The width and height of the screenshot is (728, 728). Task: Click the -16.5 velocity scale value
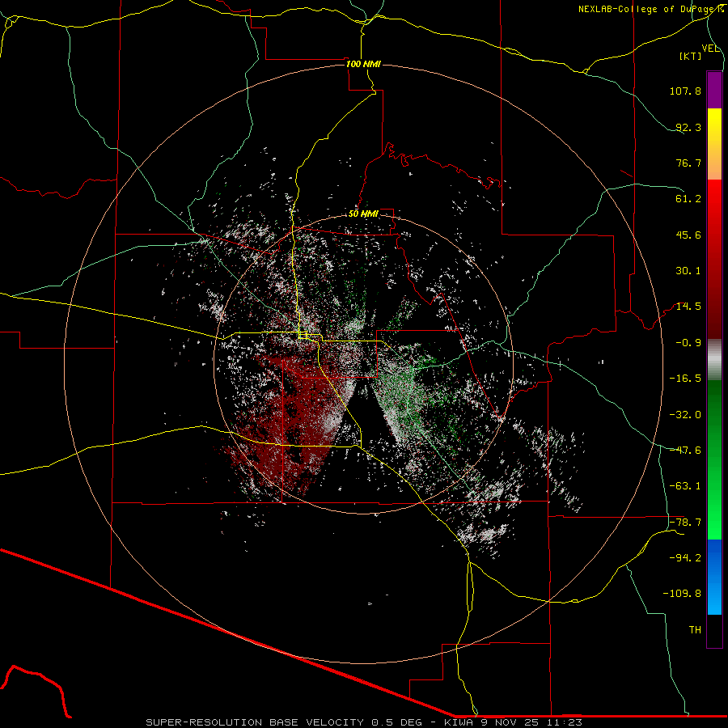pyautogui.click(x=685, y=379)
